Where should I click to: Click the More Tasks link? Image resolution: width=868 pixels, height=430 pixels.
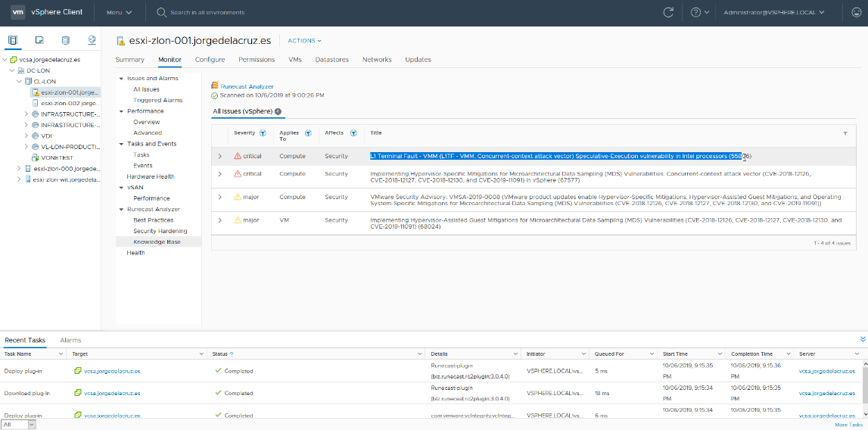848,425
